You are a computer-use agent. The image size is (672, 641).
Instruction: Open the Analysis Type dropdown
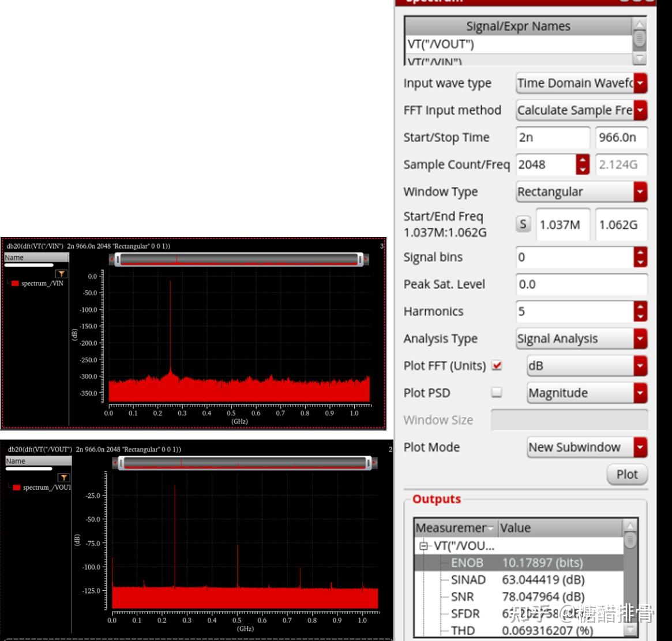pos(581,339)
